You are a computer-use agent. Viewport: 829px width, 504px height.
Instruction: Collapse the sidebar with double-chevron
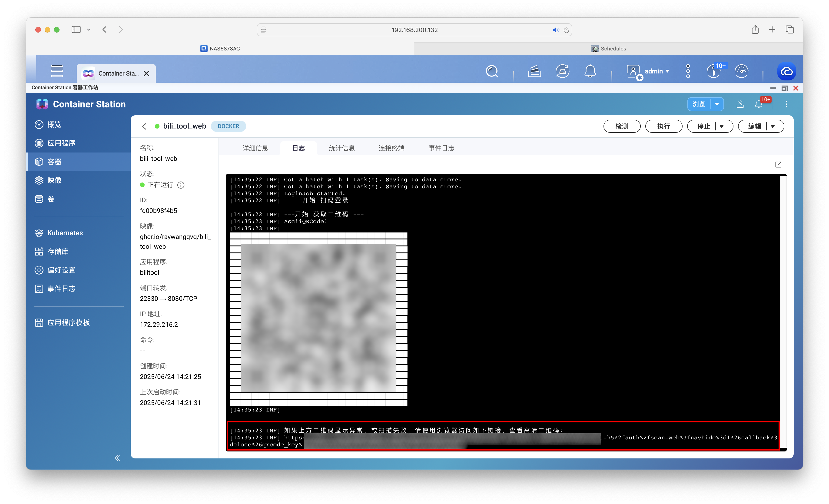coord(117,458)
